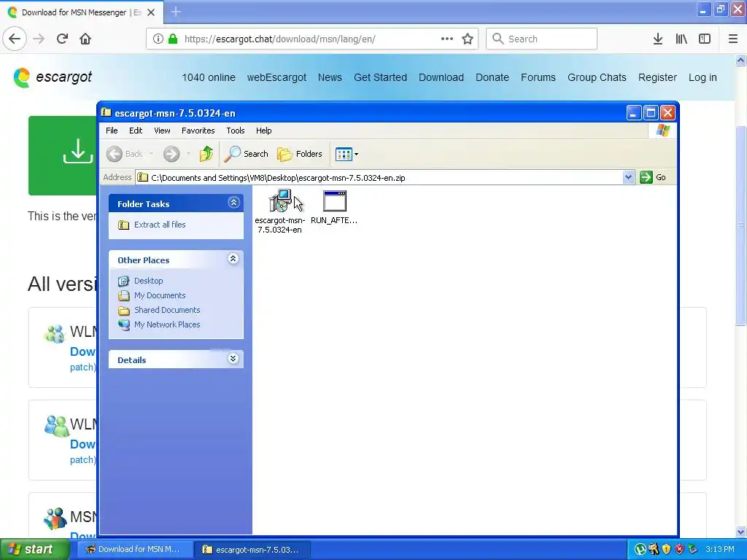747x560 pixels.
Task: Open the File menu in Explorer
Action: coord(112,131)
